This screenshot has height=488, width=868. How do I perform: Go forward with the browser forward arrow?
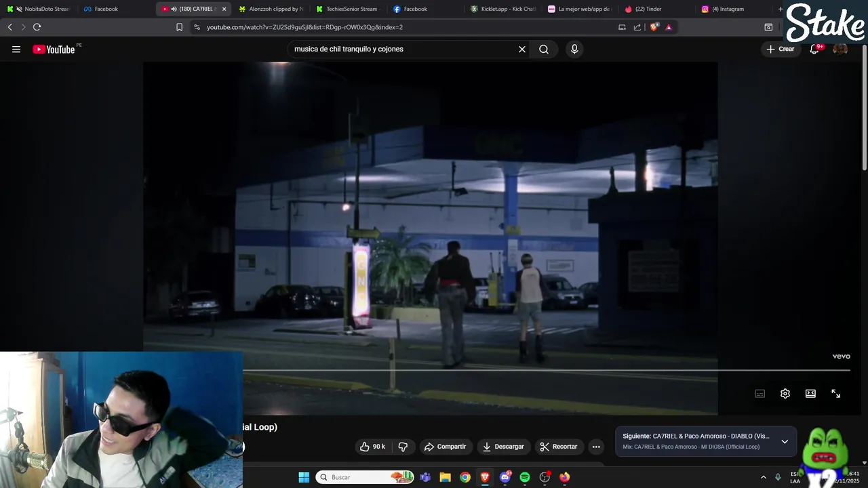pos(23,27)
